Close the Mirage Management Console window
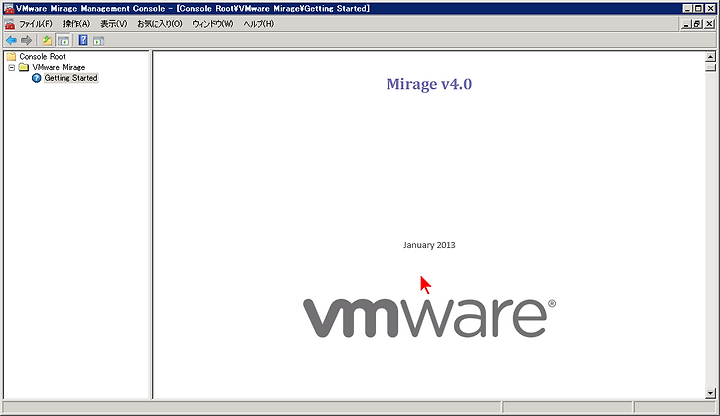 [710, 8]
